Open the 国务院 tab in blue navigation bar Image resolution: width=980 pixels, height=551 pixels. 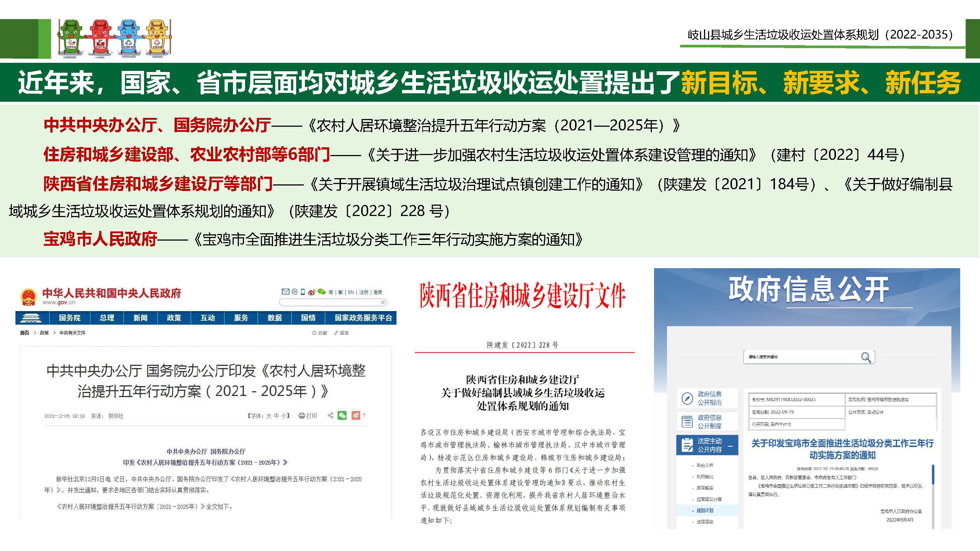click(x=69, y=317)
